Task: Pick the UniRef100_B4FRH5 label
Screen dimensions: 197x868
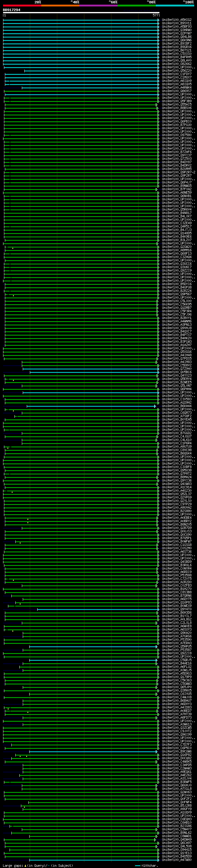Action: (x=177, y=57)
